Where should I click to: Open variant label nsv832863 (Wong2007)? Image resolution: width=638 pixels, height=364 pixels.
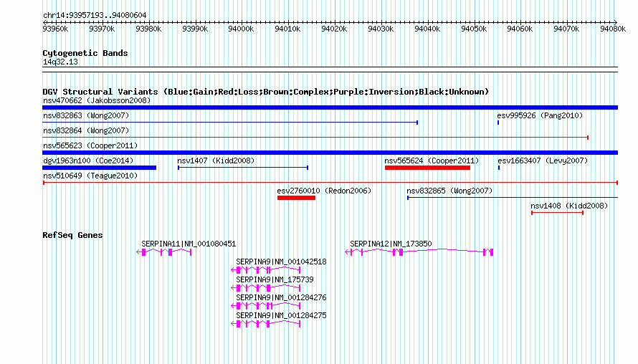tap(86, 115)
